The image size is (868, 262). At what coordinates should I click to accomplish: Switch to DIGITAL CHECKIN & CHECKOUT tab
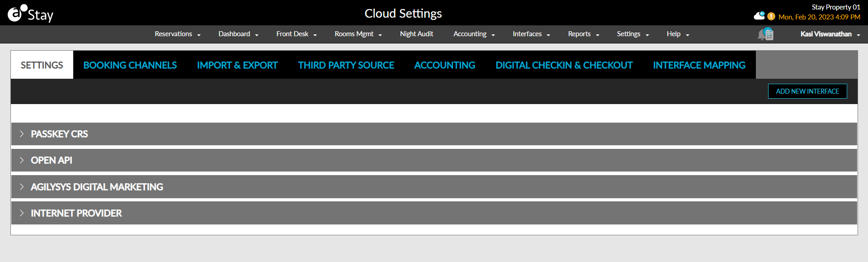(564, 65)
